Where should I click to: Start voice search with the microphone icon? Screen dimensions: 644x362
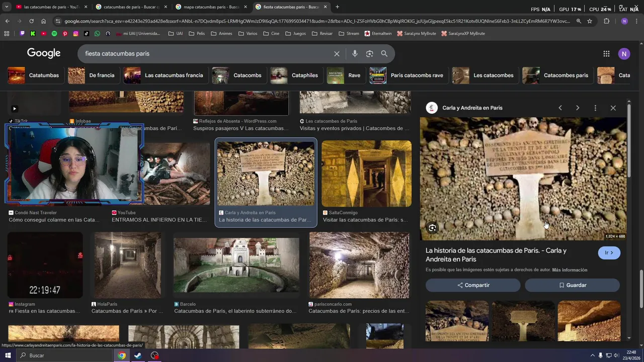(355, 54)
